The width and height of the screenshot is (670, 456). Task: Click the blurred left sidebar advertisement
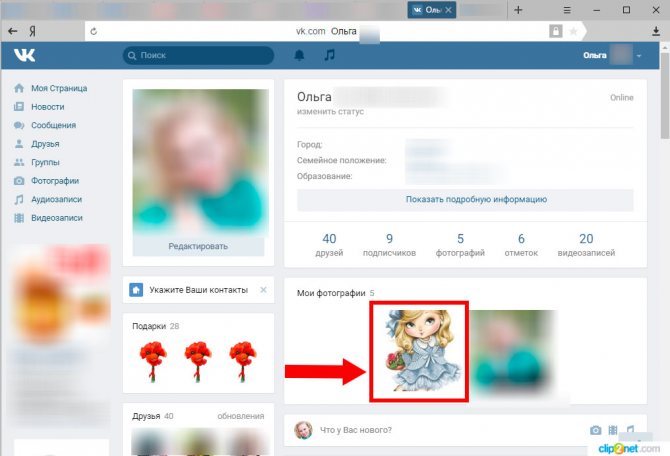tap(61, 335)
